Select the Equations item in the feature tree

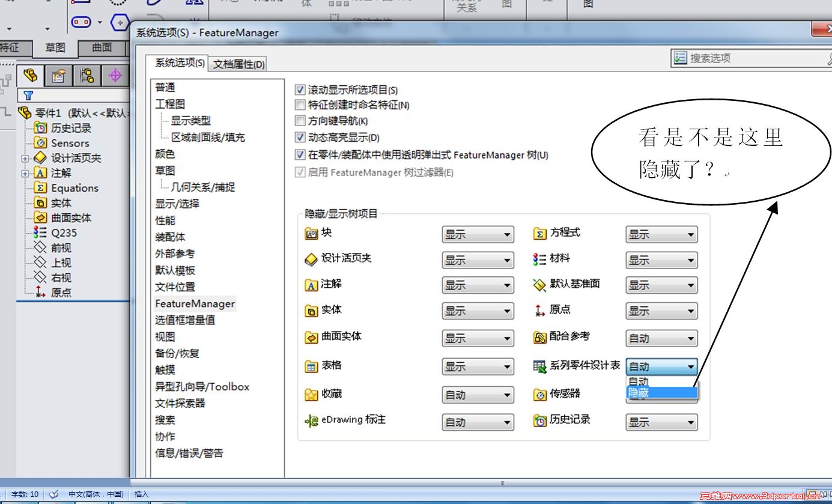[66, 188]
